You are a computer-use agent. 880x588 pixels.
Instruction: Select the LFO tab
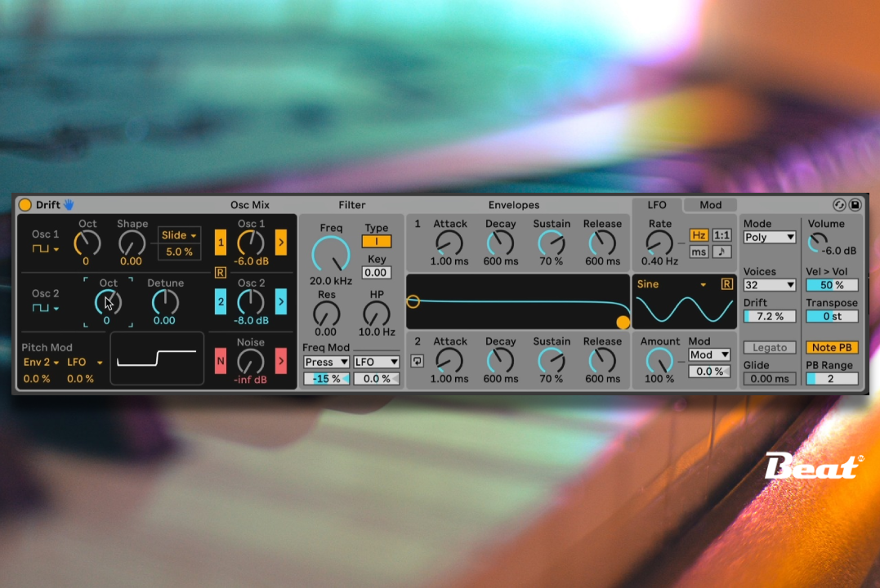click(x=657, y=205)
